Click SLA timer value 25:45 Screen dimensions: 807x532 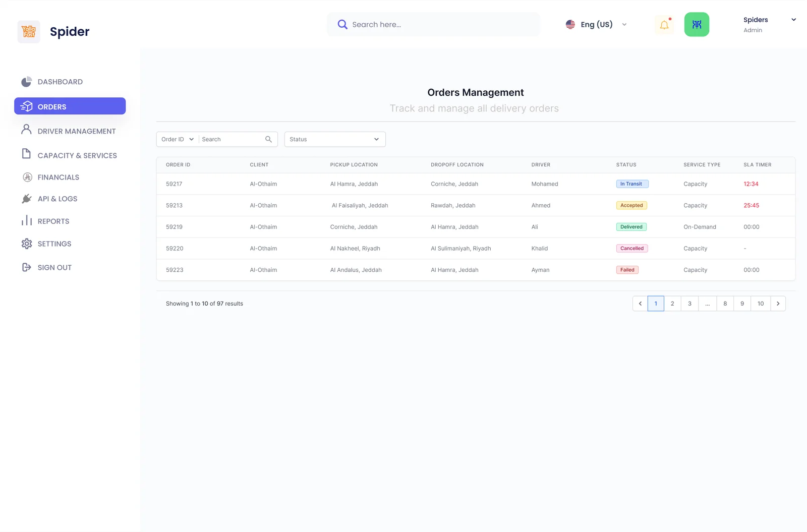(751, 205)
